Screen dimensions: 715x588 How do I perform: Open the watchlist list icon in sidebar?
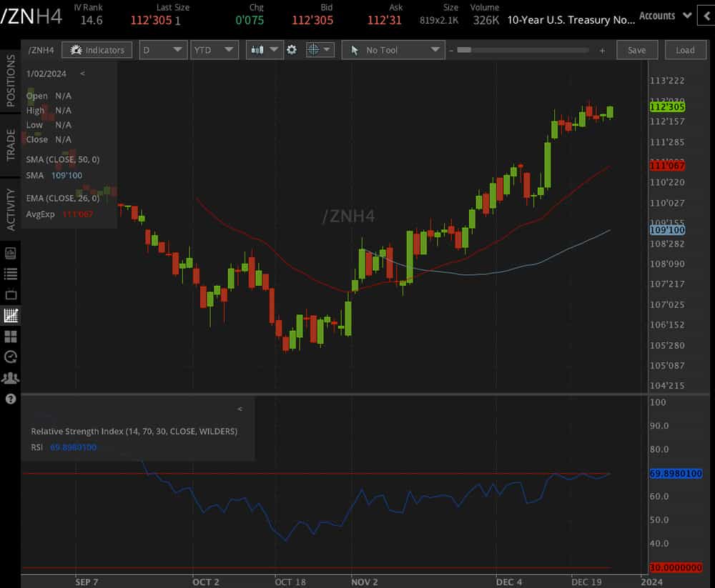pyautogui.click(x=11, y=274)
